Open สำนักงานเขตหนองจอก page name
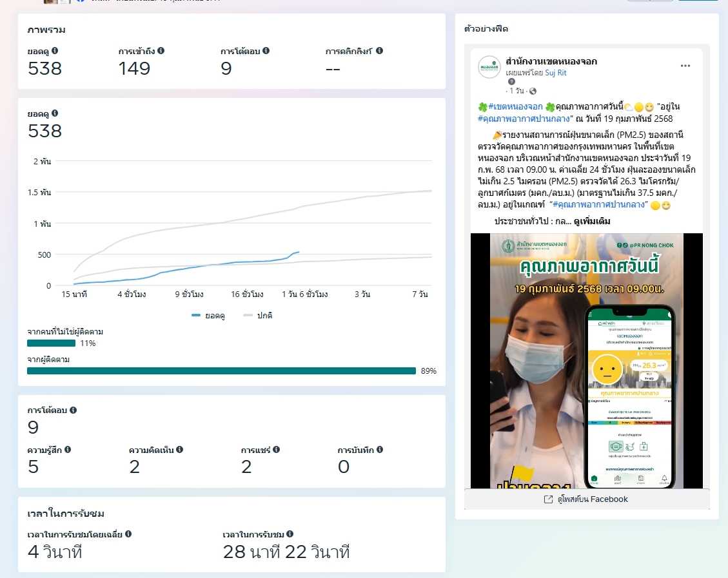This screenshot has width=728, height=578. (551, 62)
